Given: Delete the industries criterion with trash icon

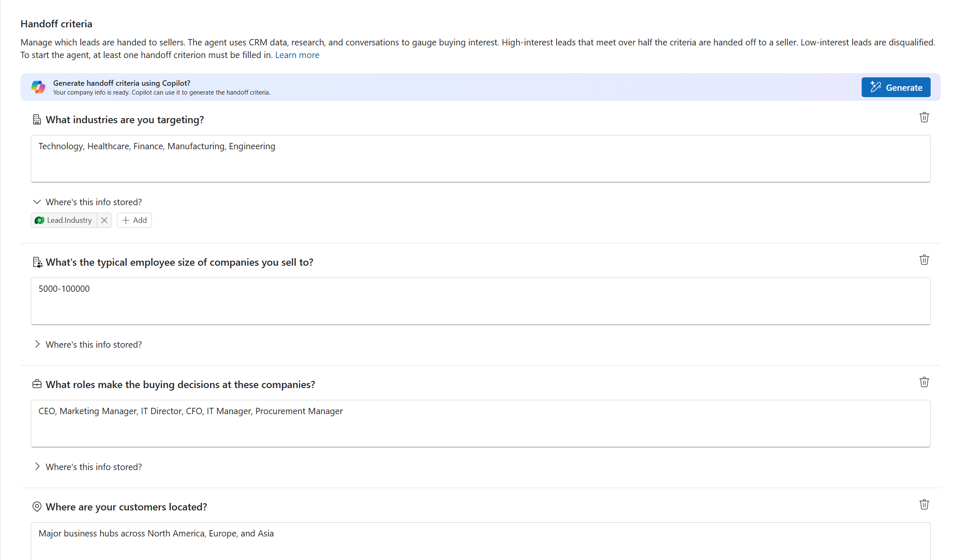Looking at the screenshot, I should coord(924,117).
